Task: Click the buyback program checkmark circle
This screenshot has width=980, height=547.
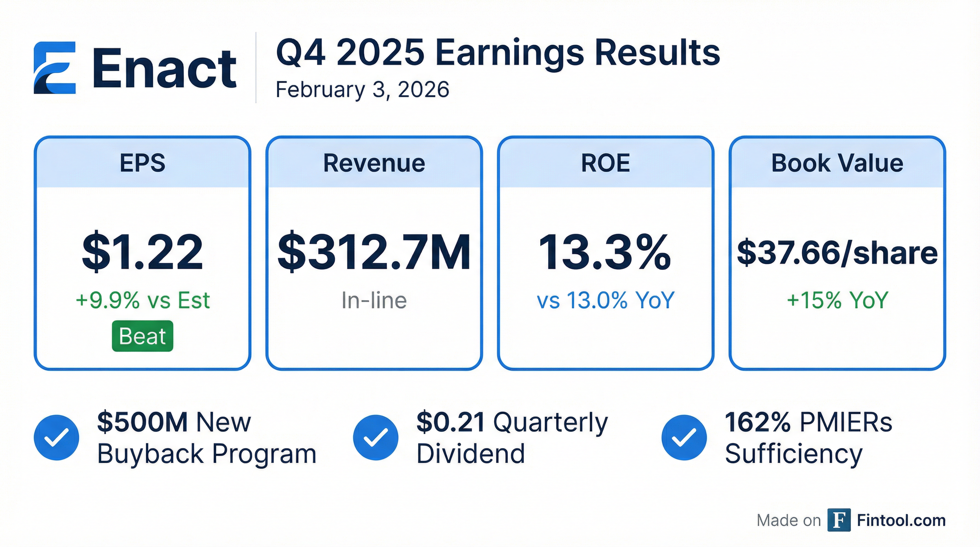Action: [56, 437]
